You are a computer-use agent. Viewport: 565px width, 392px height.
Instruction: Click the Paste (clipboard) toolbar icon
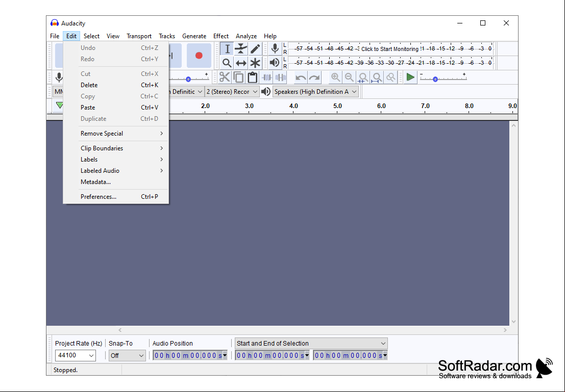253,77
